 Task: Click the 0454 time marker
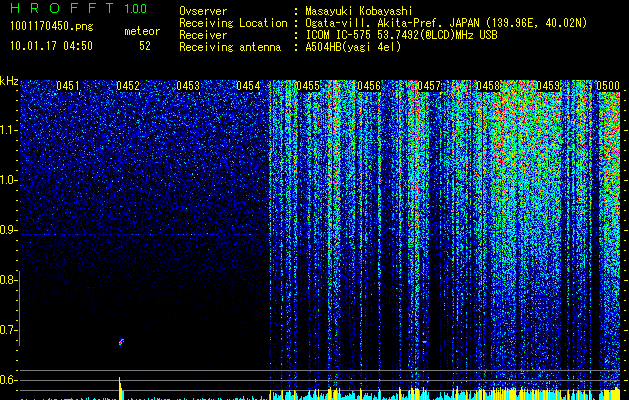coord(248,85)
